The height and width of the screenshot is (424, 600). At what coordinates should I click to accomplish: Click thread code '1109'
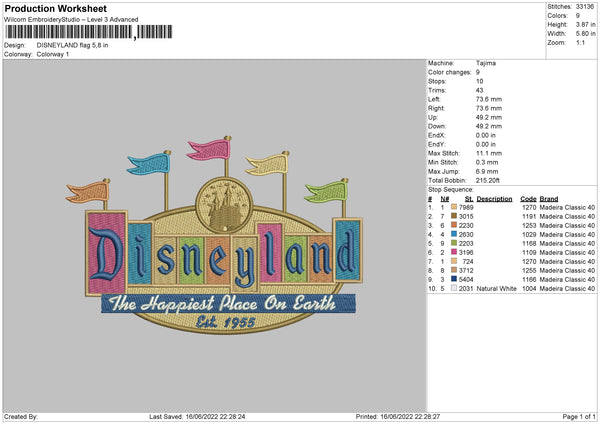point(529,253)
